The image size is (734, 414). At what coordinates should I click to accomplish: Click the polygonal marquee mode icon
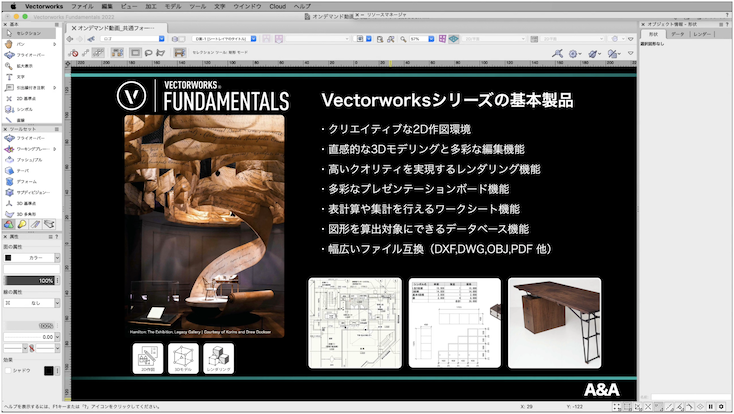[x=161, y=52]
